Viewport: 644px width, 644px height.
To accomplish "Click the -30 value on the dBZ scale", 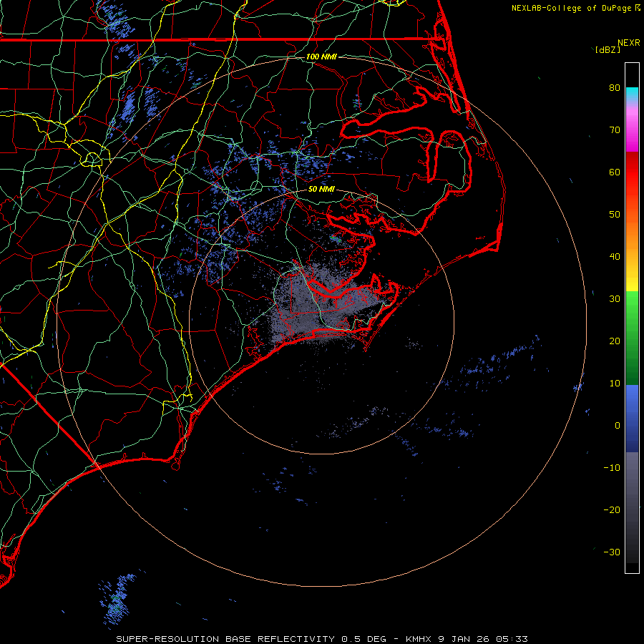I will click(x=612, y=552).
